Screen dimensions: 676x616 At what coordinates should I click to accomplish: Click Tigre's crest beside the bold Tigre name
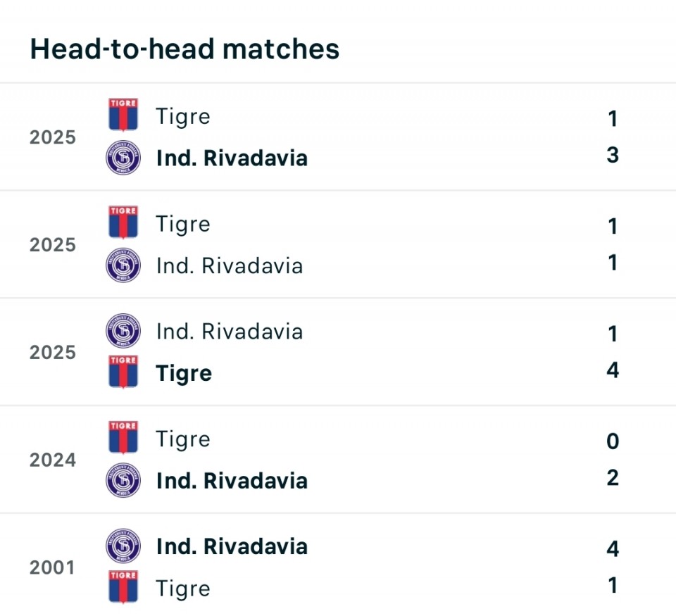click(123, 372)
